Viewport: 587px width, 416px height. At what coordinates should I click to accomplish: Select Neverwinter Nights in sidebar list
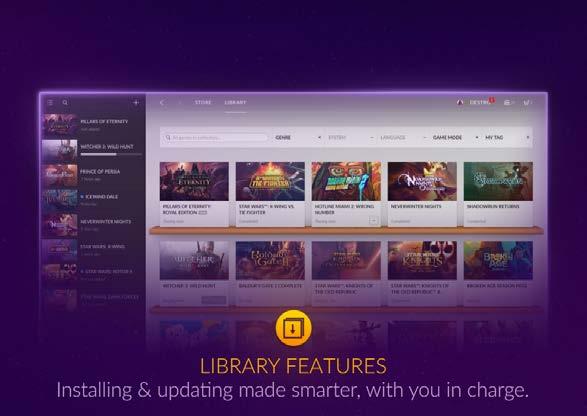[93, 225]
